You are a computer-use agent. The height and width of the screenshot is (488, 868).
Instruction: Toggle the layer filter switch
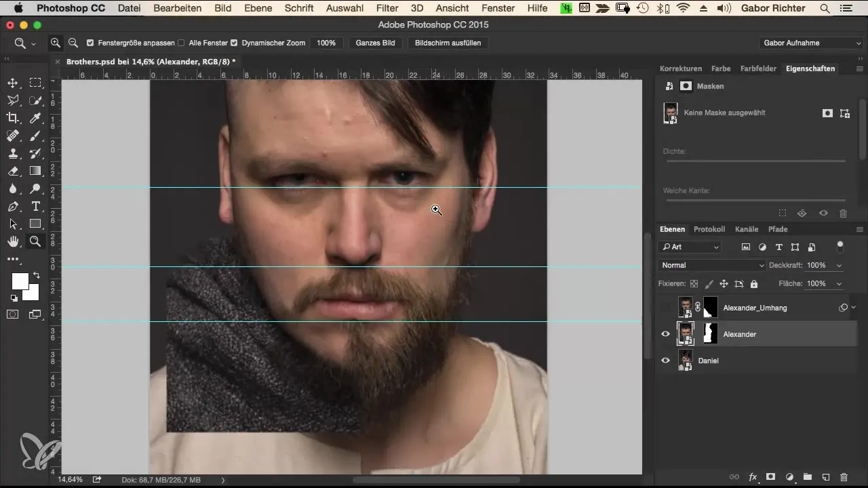tap(840, 246)
